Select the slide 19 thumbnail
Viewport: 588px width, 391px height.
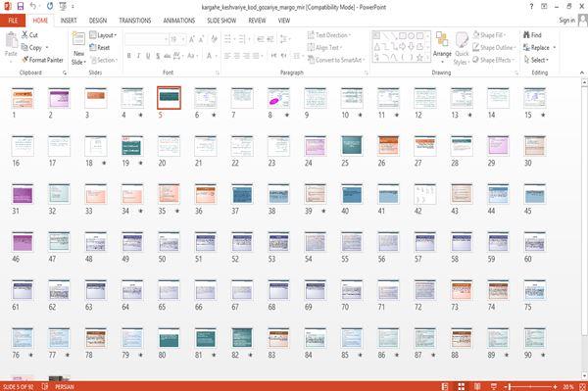[132, 146]
